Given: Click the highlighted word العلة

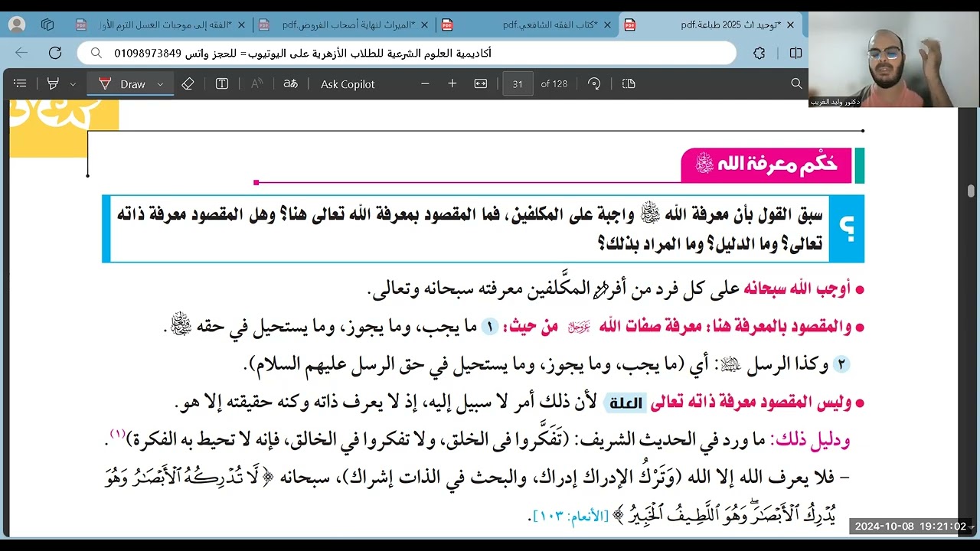Looking at the screenshot, I should point(625,403).
